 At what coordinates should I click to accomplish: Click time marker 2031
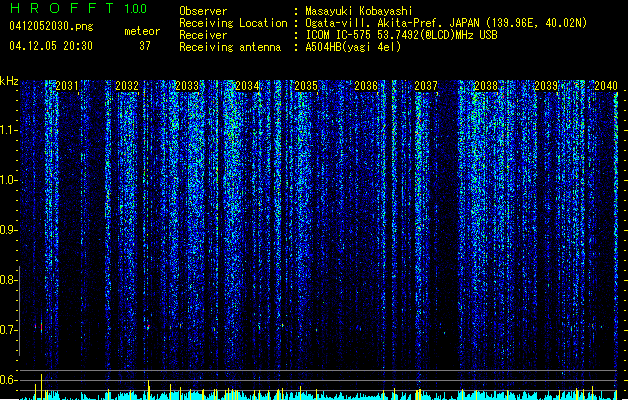(67, 86)
